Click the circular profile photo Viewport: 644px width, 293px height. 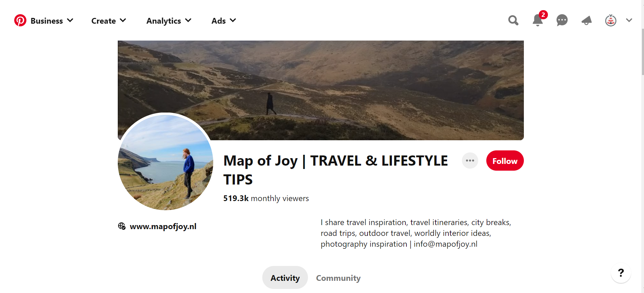[165, 162]
